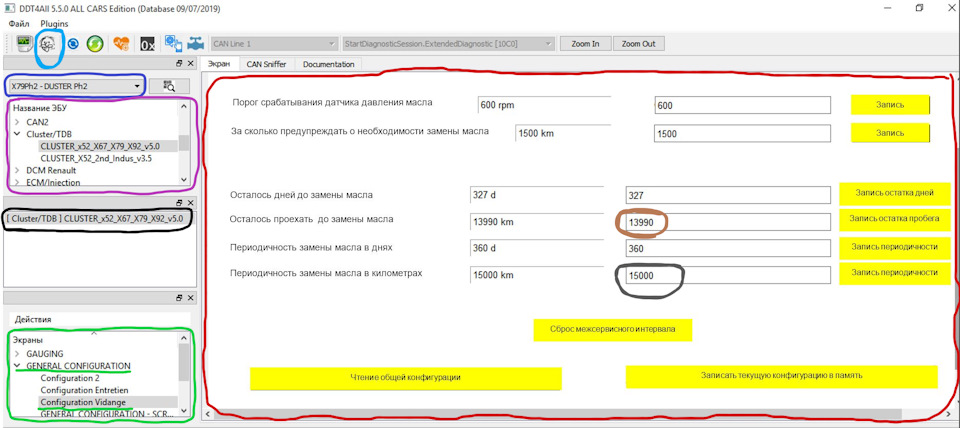Click Сброс межсервисного интервала button
The height and width of the screenshot is (428, 960).
pos(613,330)
